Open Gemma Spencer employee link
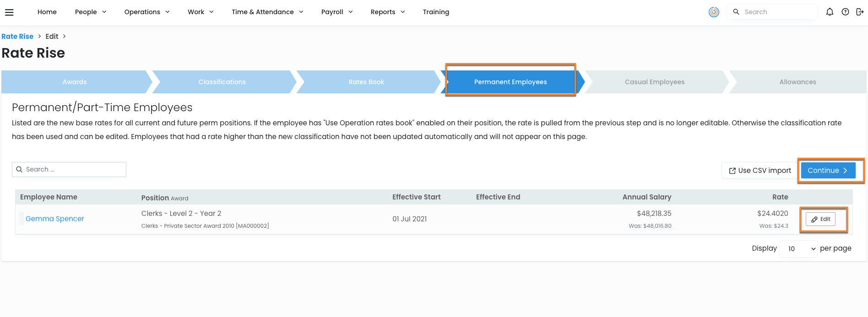Image resolution: width=868 pixels, height=317 pixels. pos(55,219)
